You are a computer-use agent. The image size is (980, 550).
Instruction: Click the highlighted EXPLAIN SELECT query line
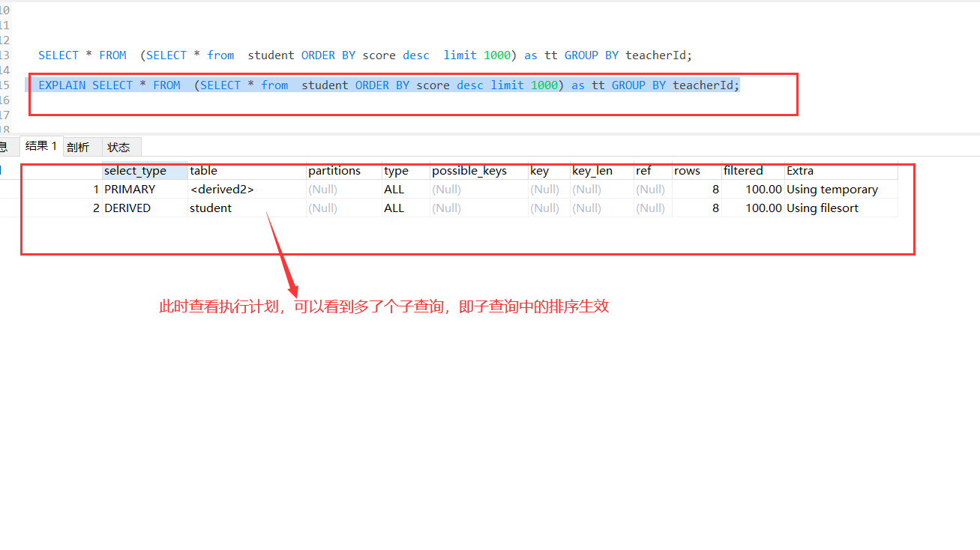[389, 85]
